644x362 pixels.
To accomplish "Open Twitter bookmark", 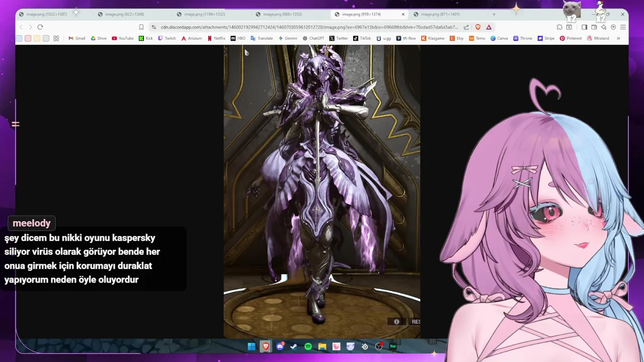I will [x=339, y=38].
